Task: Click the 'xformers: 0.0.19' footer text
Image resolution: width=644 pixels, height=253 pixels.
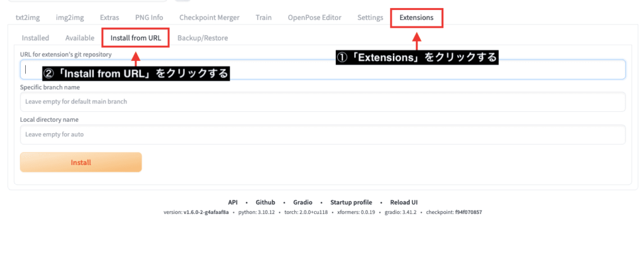Action: coord(356,212)
